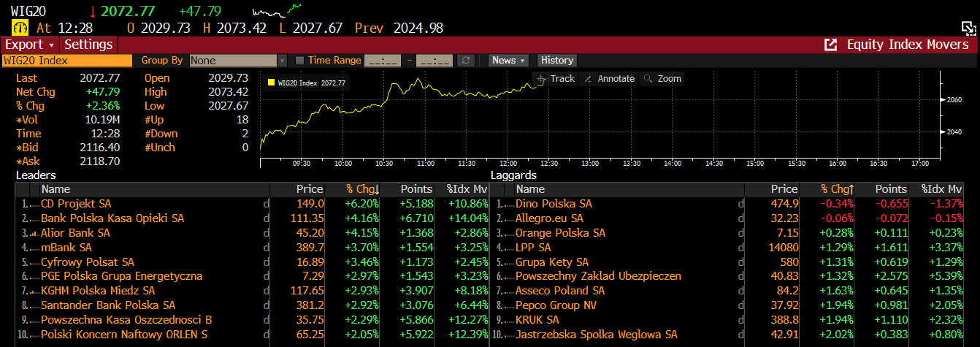
Task: Select Powszechna Kasa Oszczednosci B
Action: click(x=126, y=320)
